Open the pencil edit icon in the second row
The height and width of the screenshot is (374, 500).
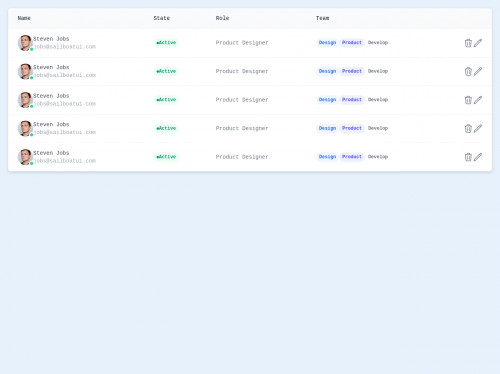[x=478, y=72]
